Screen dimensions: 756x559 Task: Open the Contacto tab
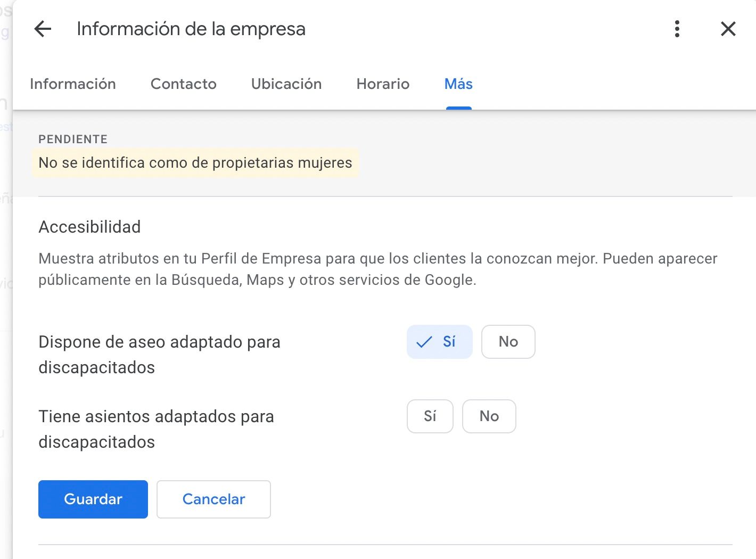pyautogui.click(x=184, y=84)
